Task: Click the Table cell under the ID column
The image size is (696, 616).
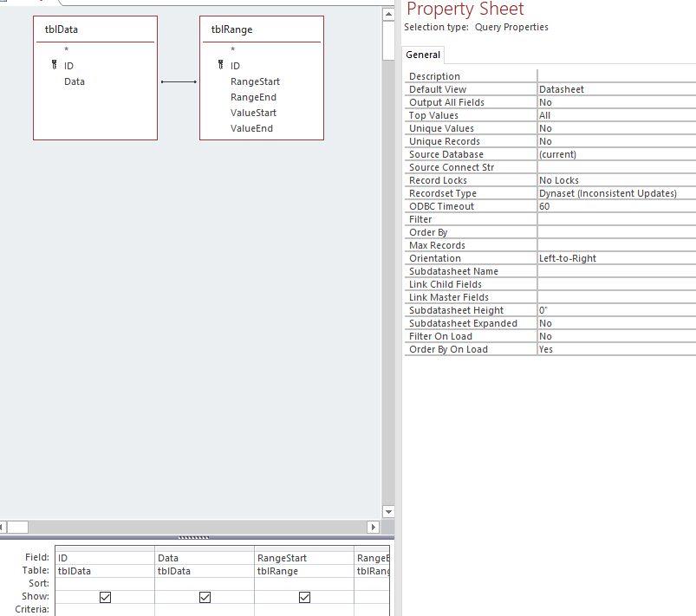Action: [x=105, y=571]
